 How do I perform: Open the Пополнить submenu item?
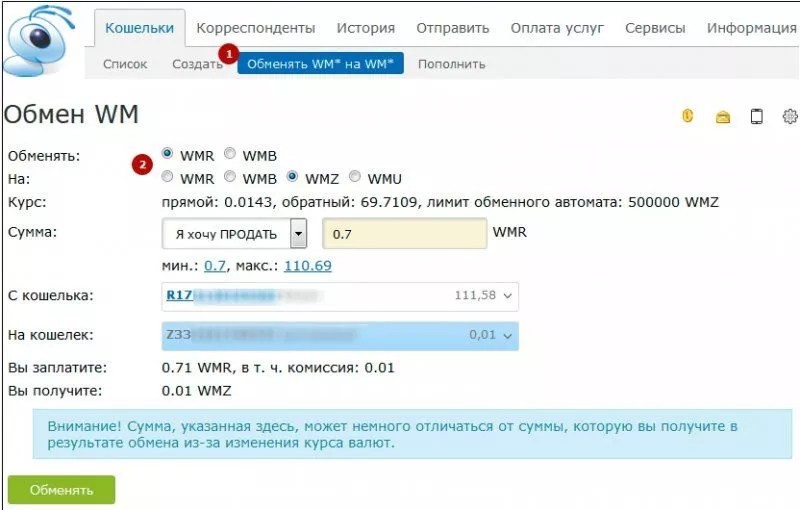click(x=452, y=64)
